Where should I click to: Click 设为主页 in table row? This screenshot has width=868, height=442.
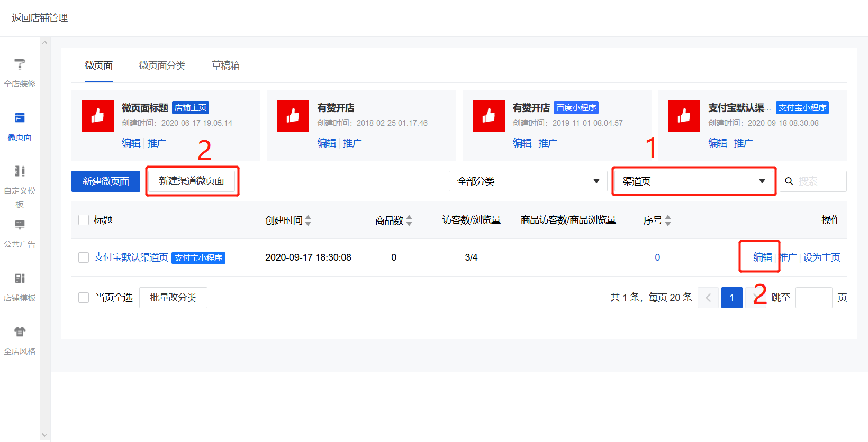[822, 257]
